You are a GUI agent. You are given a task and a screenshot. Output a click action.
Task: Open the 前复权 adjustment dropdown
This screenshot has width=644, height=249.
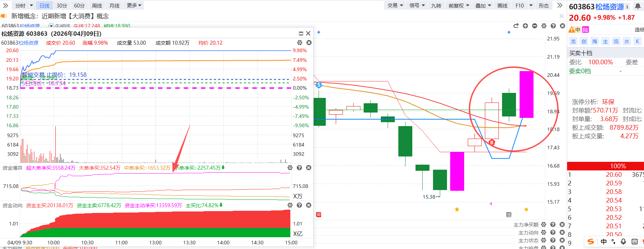click(x=459, y=5)
